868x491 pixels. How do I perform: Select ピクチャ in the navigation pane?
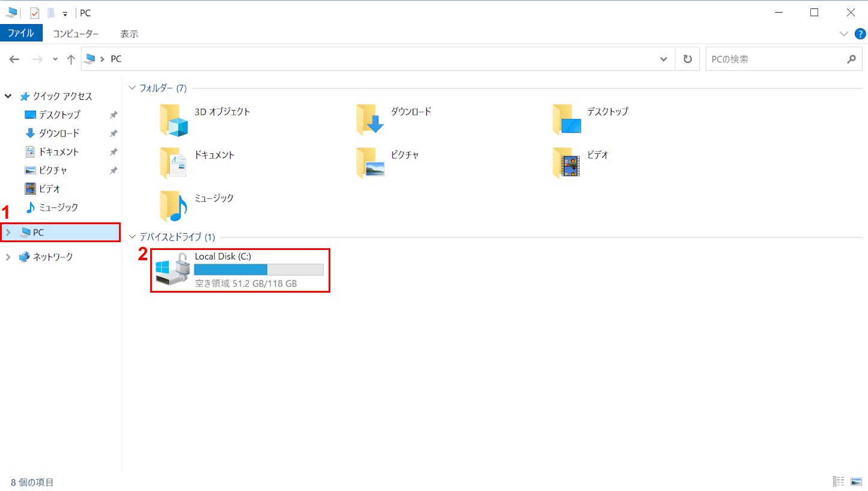click(53, 171)
